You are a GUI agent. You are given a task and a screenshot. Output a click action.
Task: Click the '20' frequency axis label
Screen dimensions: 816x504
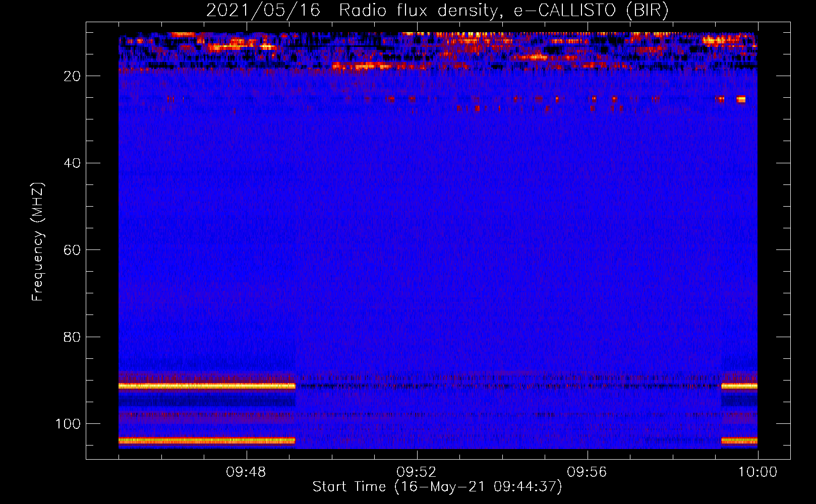(73, 76)
